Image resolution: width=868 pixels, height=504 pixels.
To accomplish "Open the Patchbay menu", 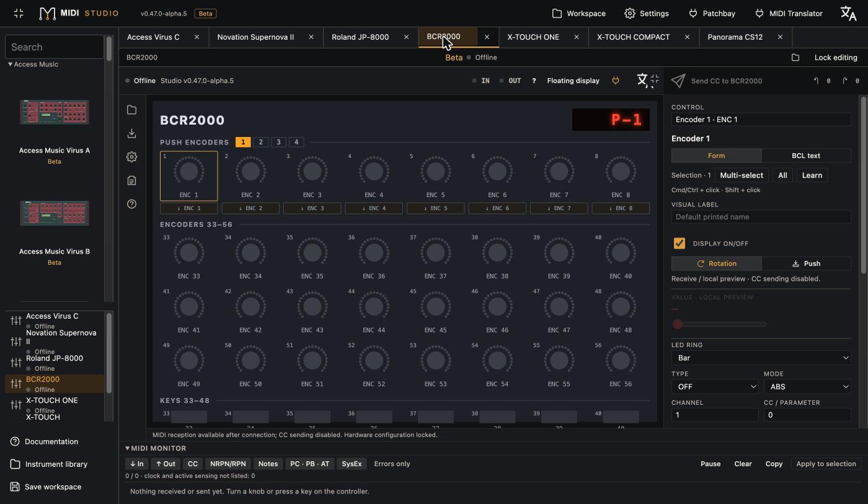I will point(712,13).
